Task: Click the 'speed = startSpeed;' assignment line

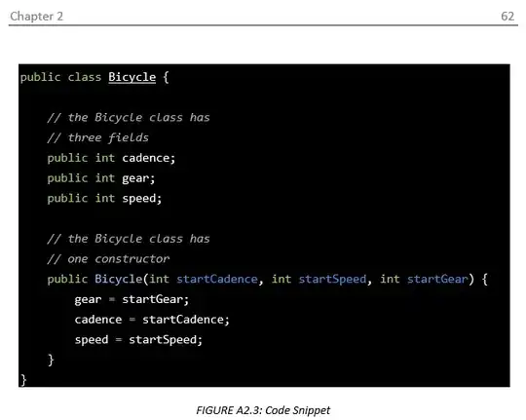Action: [138, 340]
